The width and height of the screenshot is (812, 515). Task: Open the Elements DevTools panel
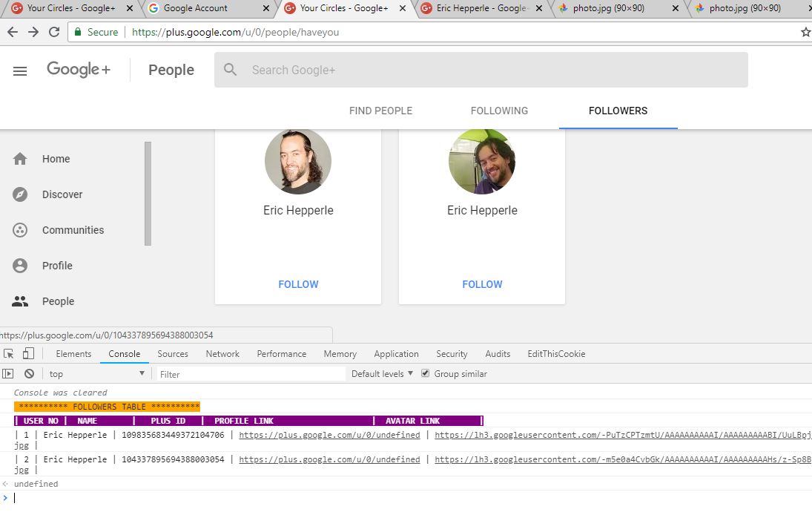point(73,354)
